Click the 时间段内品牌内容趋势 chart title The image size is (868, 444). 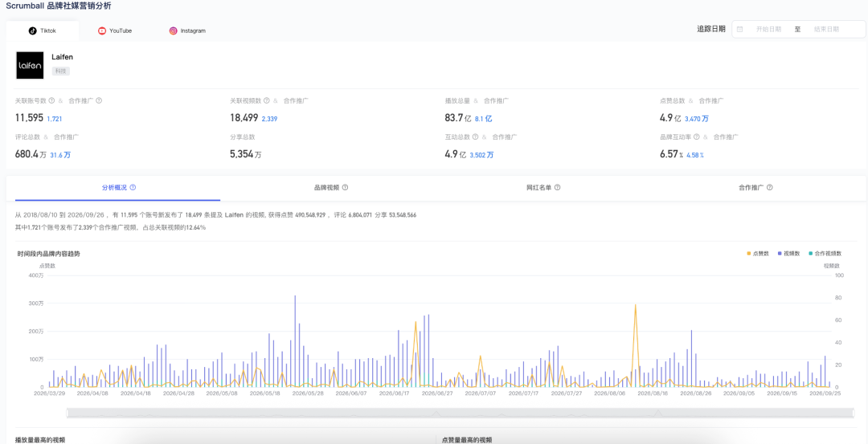48,254
